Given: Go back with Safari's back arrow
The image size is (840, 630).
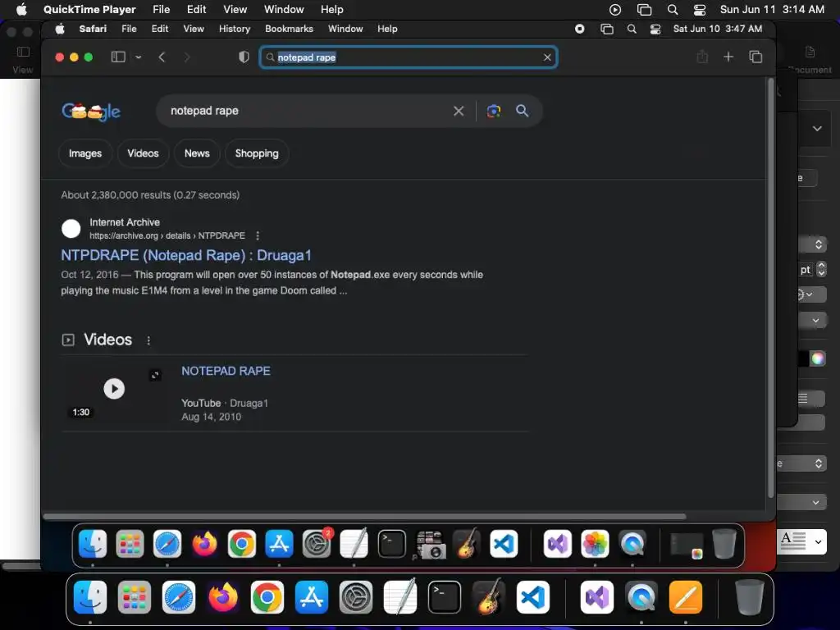Looking at the screenshot, I should click(162, 57).
